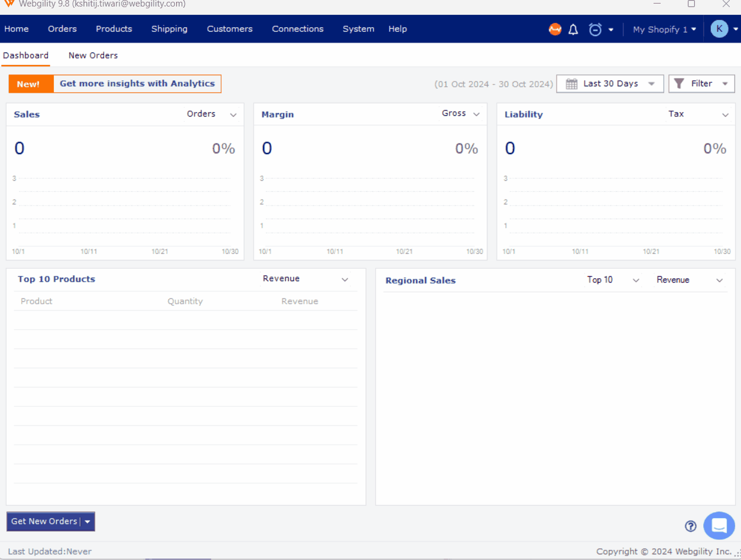Viewport: 741px width, 560px height.
Task: Click the Get New Orders button
Action: (x=44, y=521)
